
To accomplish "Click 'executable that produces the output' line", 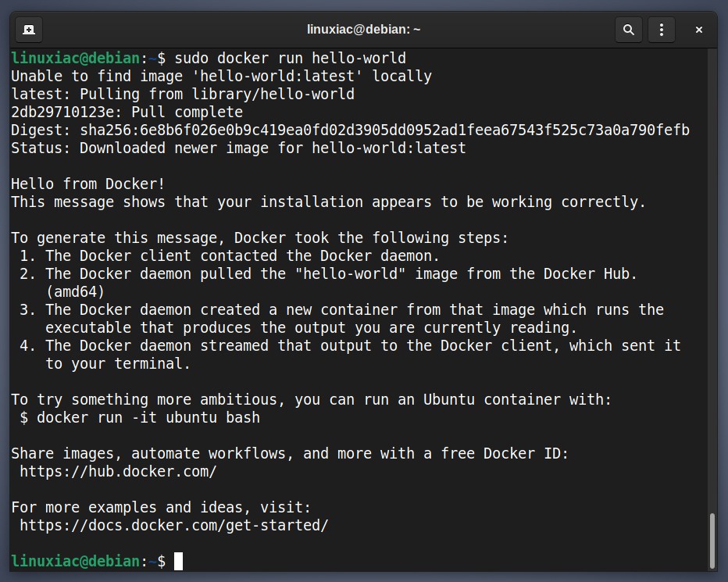I will (x=311, y=328).
